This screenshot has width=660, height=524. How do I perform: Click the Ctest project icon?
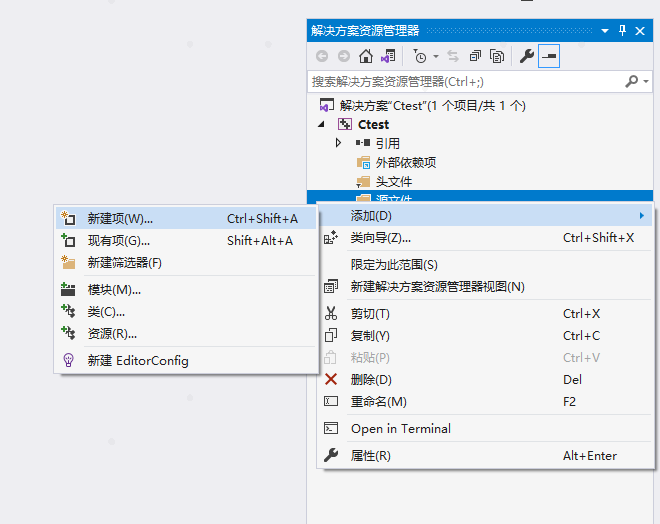click(x=345, y=125)
